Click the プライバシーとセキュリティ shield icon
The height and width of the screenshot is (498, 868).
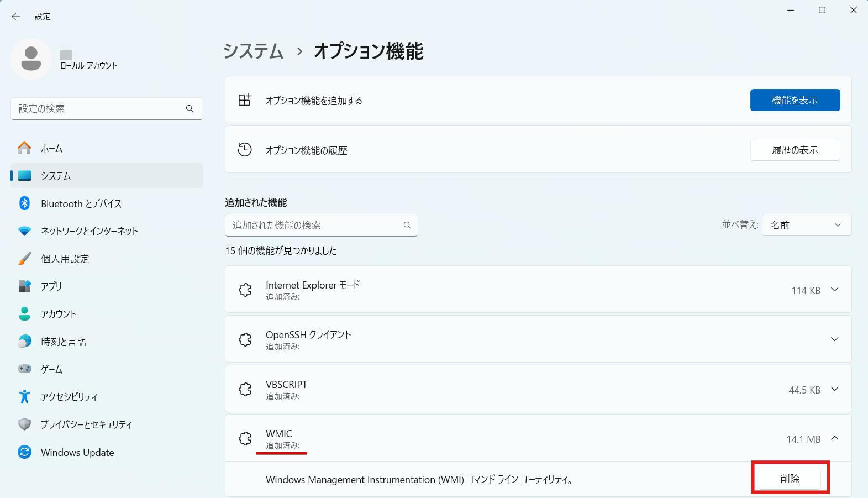pyautogui.click(x=24, y=424)
